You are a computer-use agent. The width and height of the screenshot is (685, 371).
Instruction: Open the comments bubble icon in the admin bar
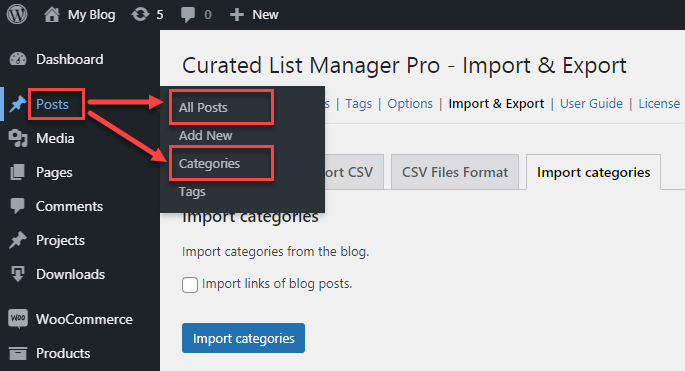tap(188, 15)
